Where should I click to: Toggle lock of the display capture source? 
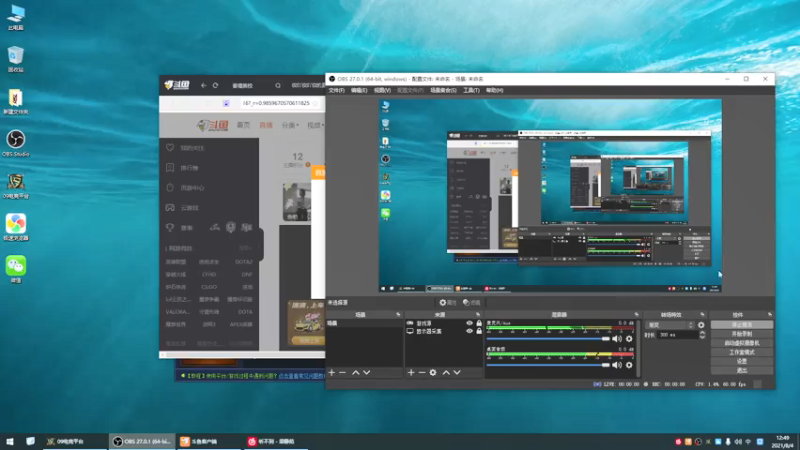coord(479,331)
